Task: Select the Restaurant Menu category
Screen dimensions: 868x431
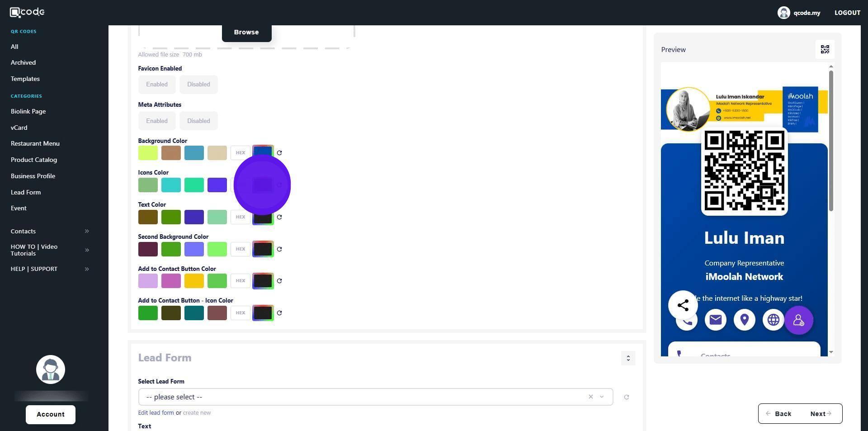Action: [35, 143]
